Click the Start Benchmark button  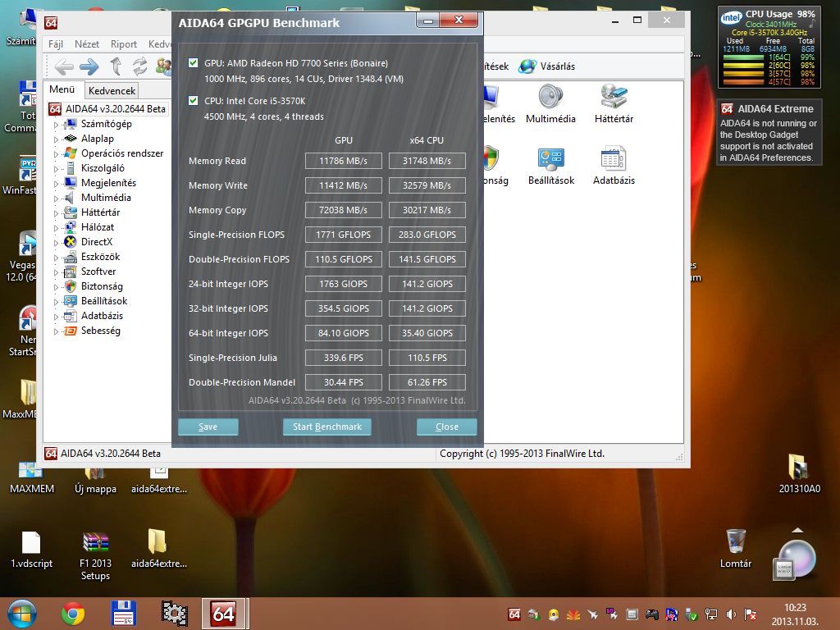tap(326, 427)
